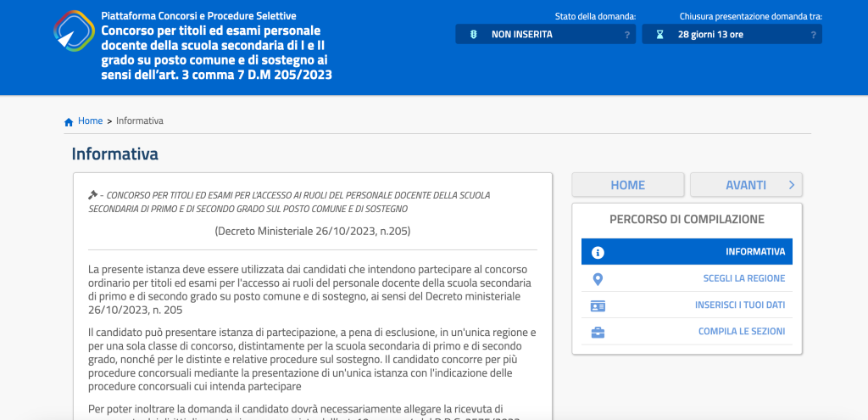Click the AVANTI chevron arrow
Viewport: 868px width, 420px height.
point(792,185)
